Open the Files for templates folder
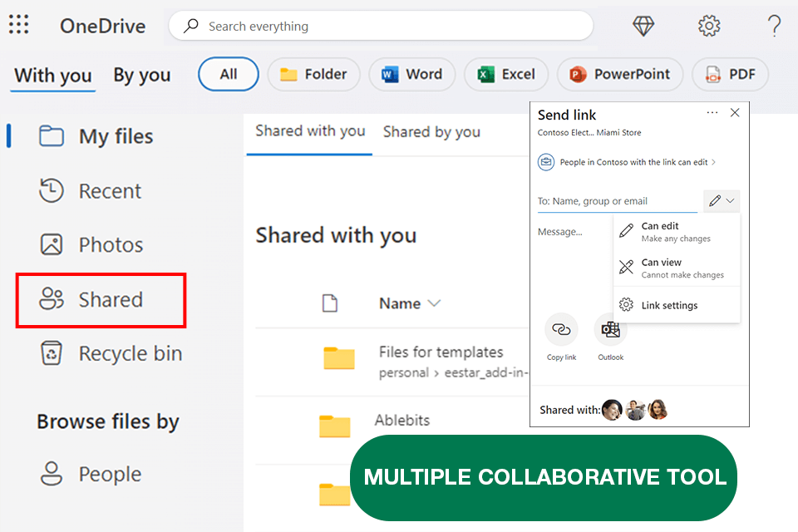798x532 pixels. 441,352
